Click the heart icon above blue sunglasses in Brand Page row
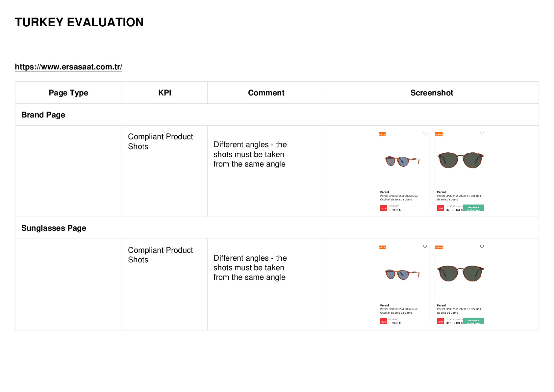Screen dimensions: 554x392 [425, 133]
